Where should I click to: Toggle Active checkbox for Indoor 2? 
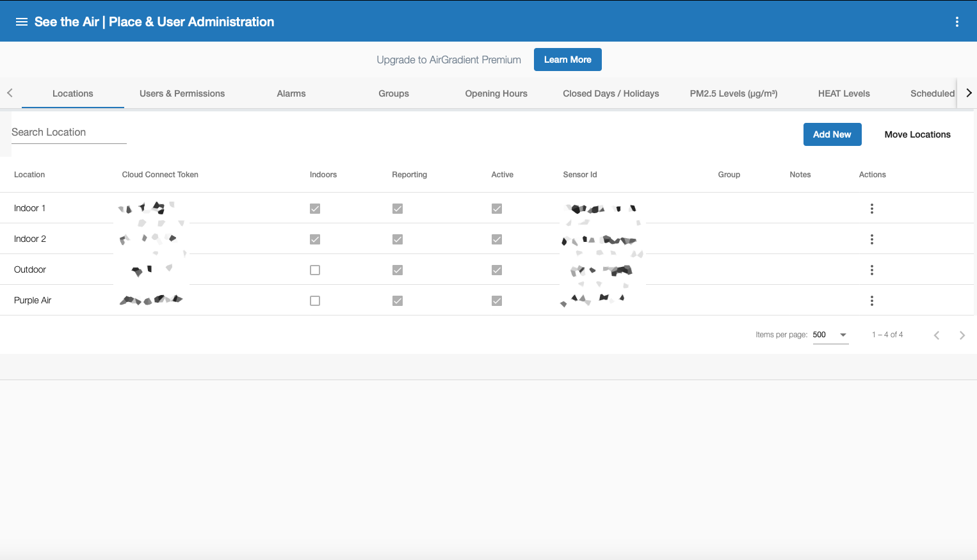pyautogui.click(x=497, y=239)
